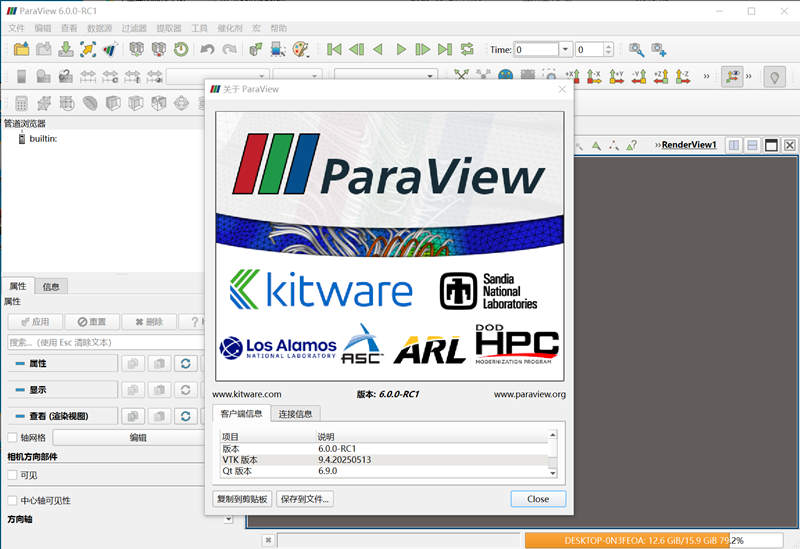Viewport: 800px width, 549px height.
Task: Set view direction to +X
Action: (x=572, y=77)
